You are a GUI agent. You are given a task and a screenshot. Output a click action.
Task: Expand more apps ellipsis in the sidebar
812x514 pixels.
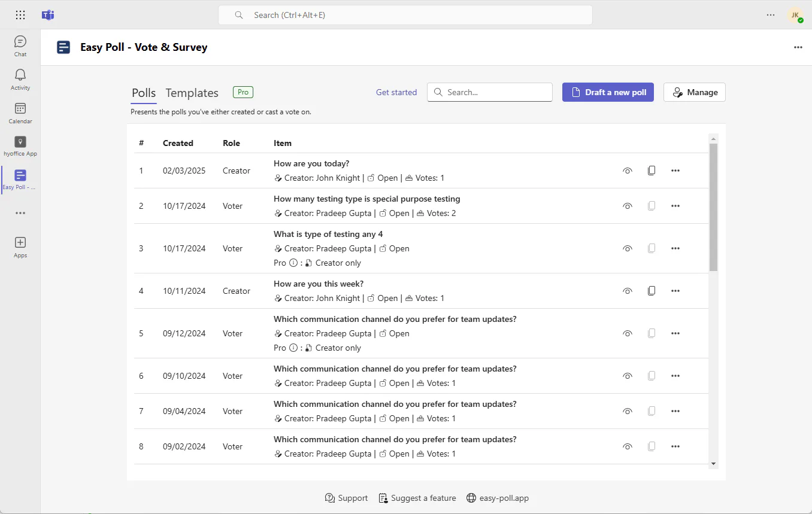click(20, 213)
